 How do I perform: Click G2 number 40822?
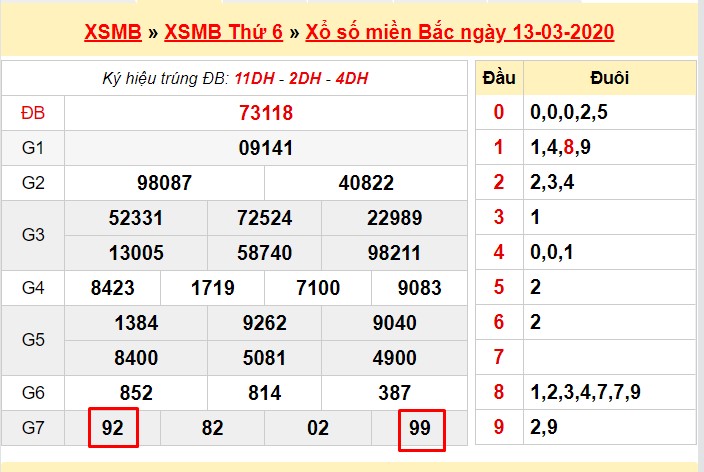coord(366,183)
